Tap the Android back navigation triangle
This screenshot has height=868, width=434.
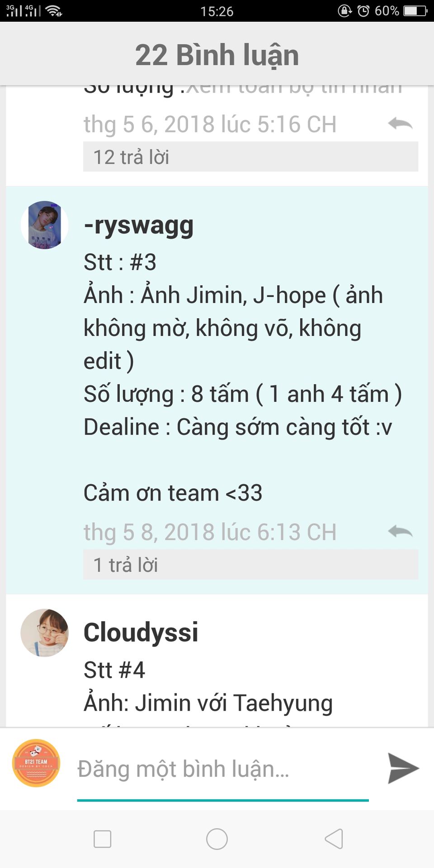tap(334, 839)
